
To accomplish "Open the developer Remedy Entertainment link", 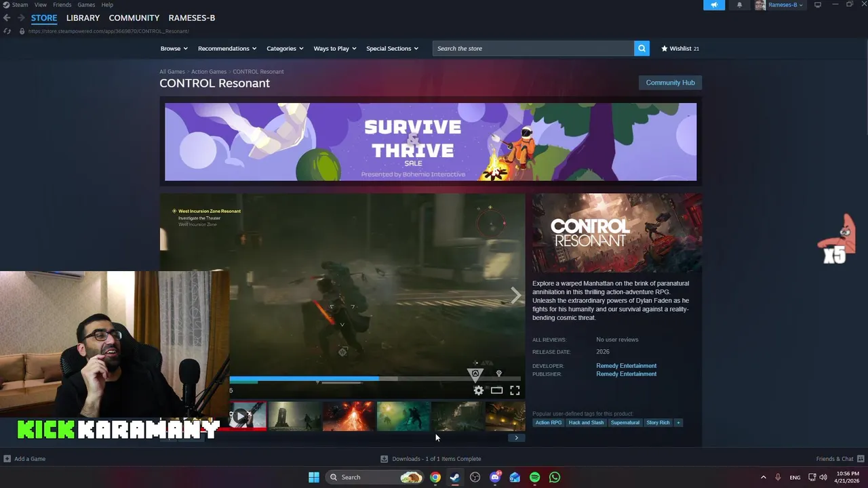I will 626,366.
